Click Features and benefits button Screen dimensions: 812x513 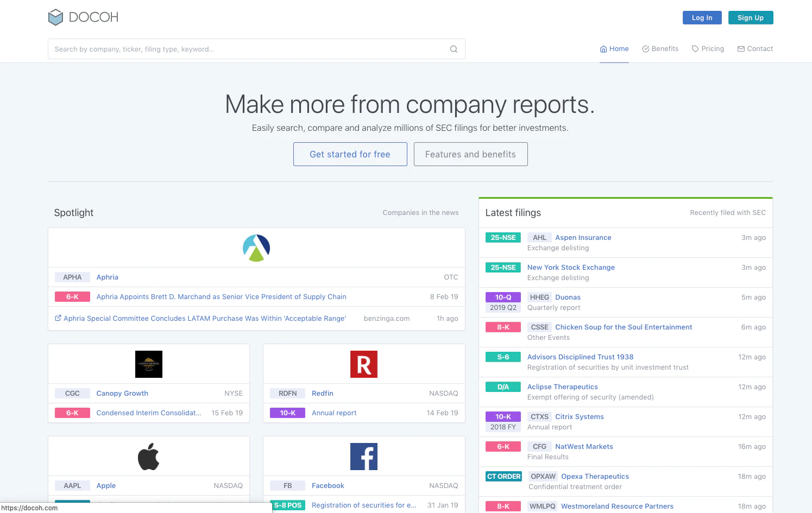click(471, 154)
